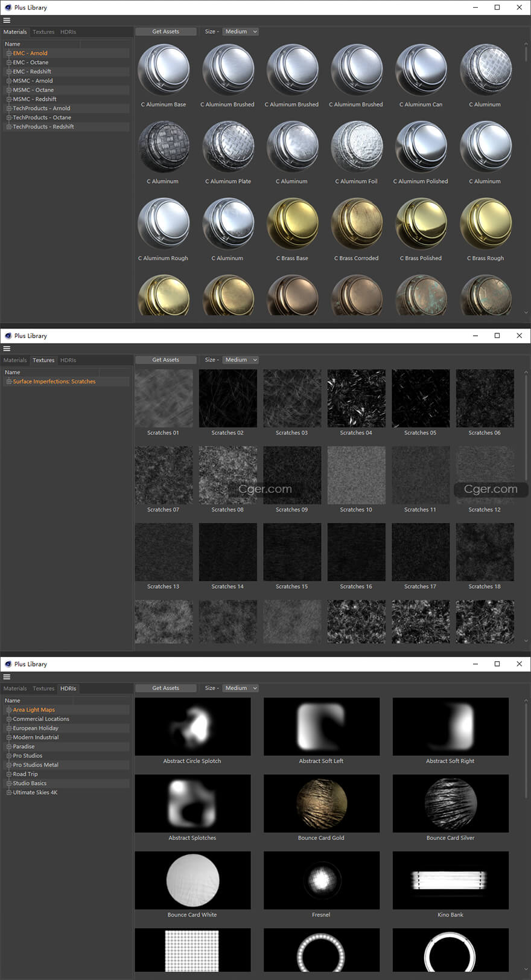Switch to Textures tab in top window
531x980 pixels.
pos(43,32)
